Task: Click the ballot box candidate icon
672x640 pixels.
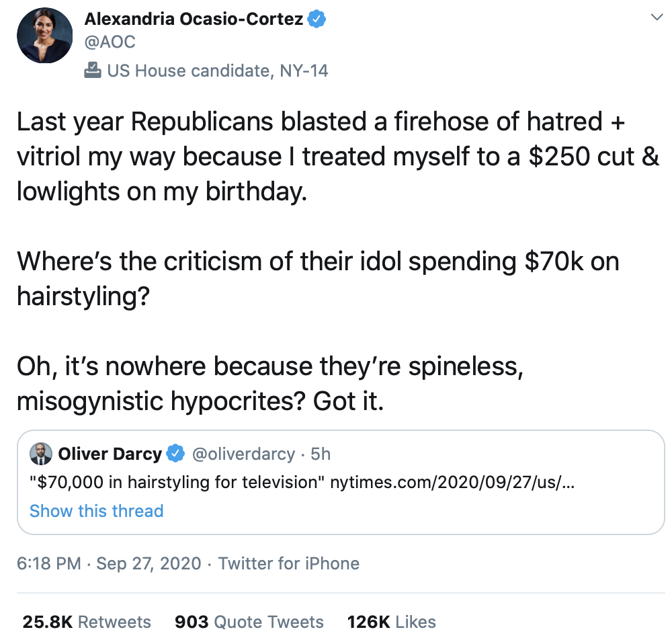Action: [x=92, y=70]
